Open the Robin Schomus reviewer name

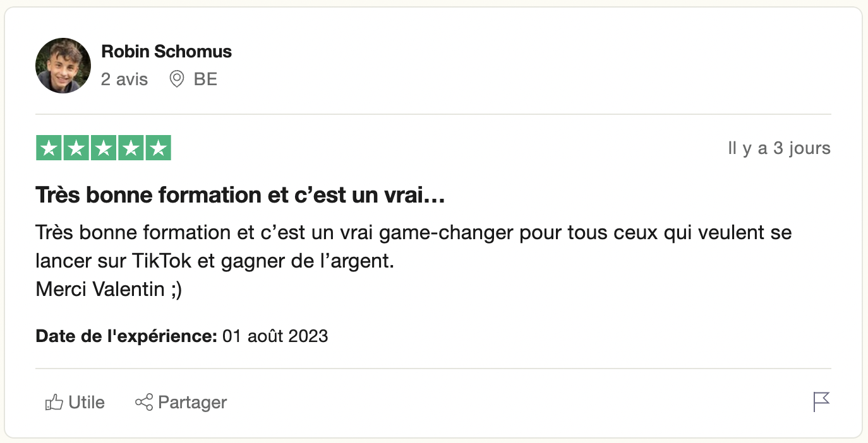point(166,52)
